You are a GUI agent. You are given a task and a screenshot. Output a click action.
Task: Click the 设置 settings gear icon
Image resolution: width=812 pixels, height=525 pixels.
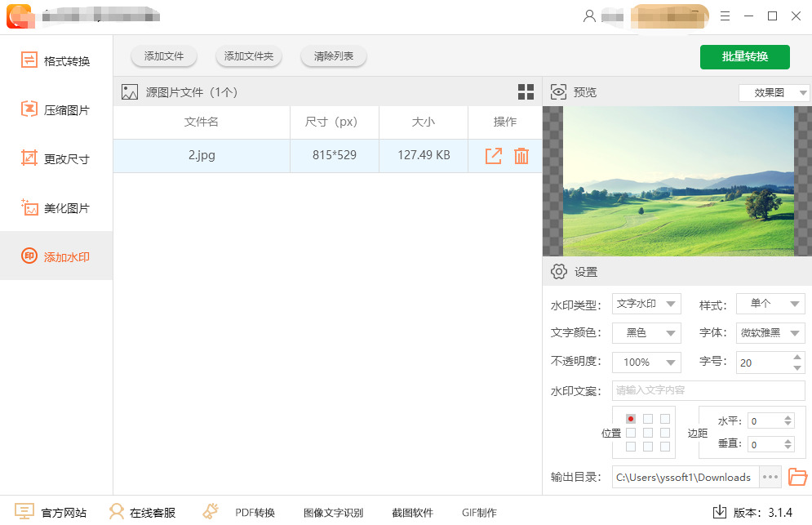559,272
